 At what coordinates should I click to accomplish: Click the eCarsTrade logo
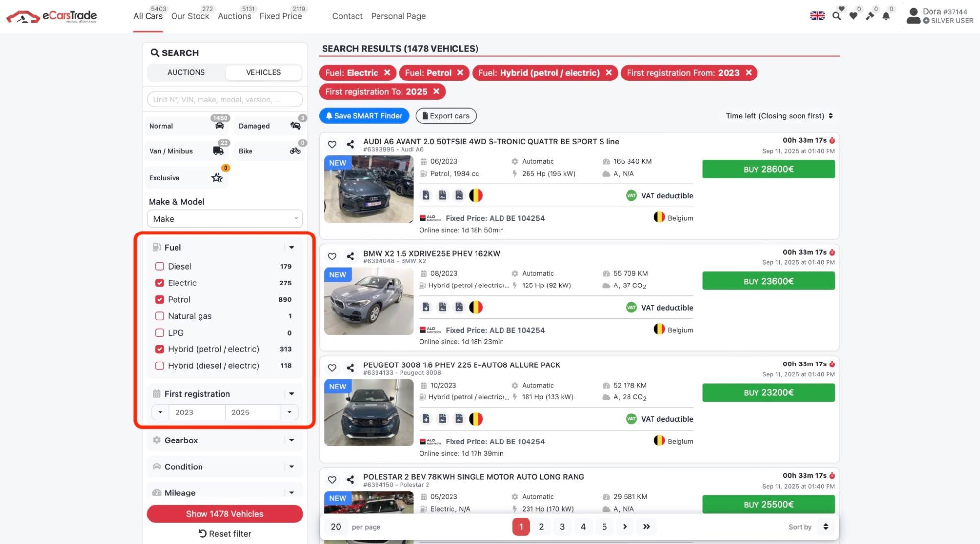tap(51, 16)
